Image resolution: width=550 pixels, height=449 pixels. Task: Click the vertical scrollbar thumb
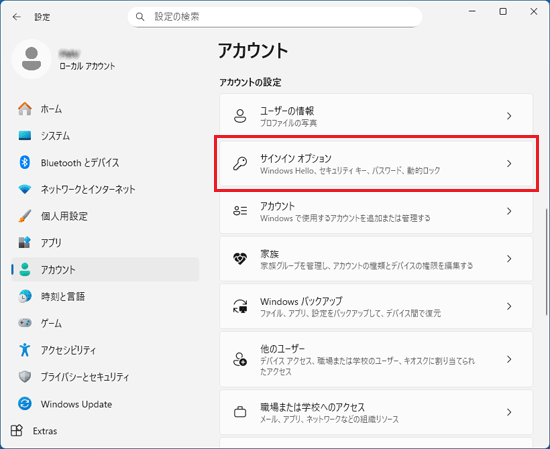pyautogui.click(x=546, y=262)
